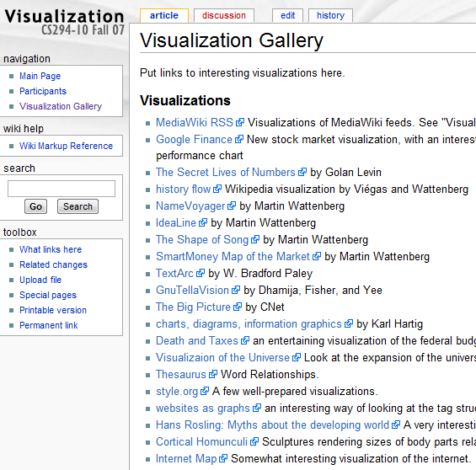Open Wiki Markup Reference

click(67, 146)
